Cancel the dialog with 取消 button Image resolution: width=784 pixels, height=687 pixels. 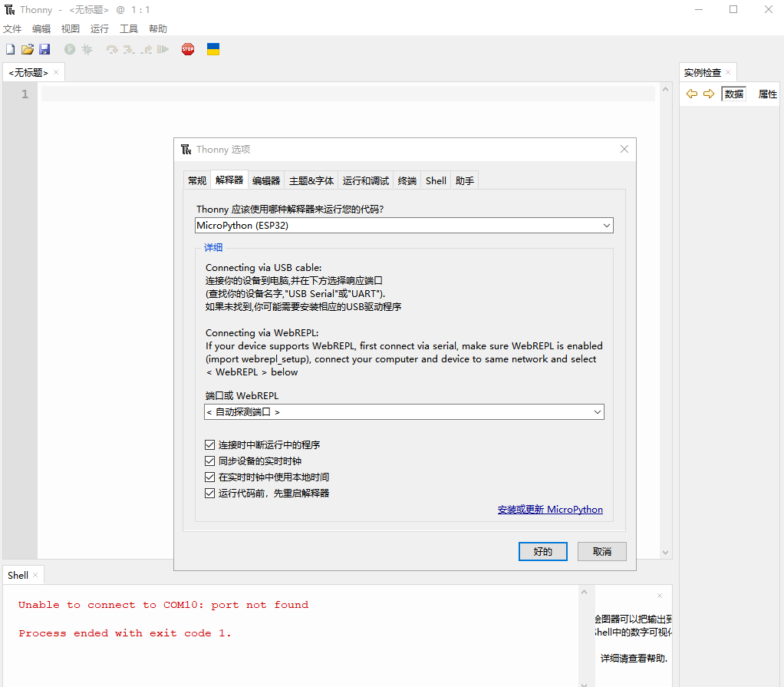click(x=602, y=551)
